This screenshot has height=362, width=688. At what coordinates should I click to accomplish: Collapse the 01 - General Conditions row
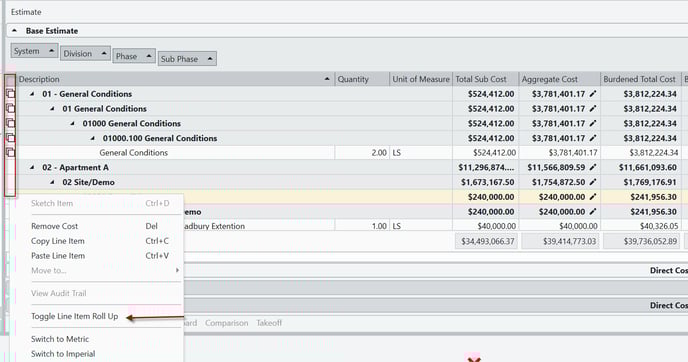[x=32, y=94]
